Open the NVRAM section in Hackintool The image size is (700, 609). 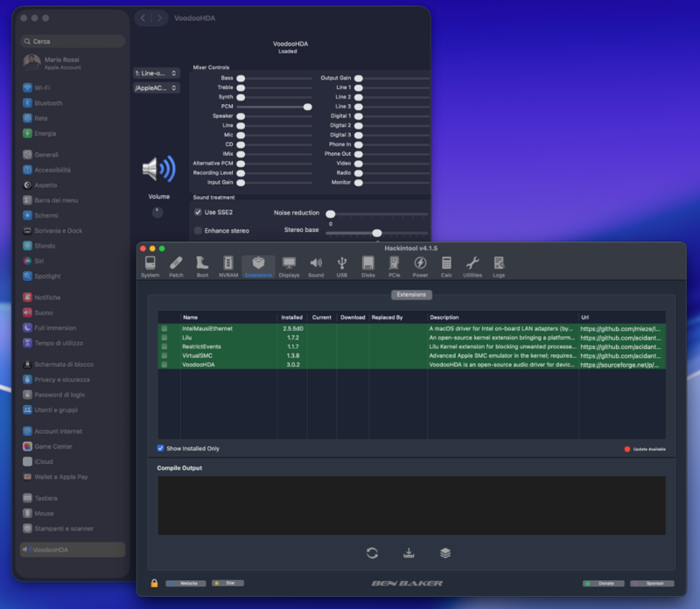coord(228,267)
